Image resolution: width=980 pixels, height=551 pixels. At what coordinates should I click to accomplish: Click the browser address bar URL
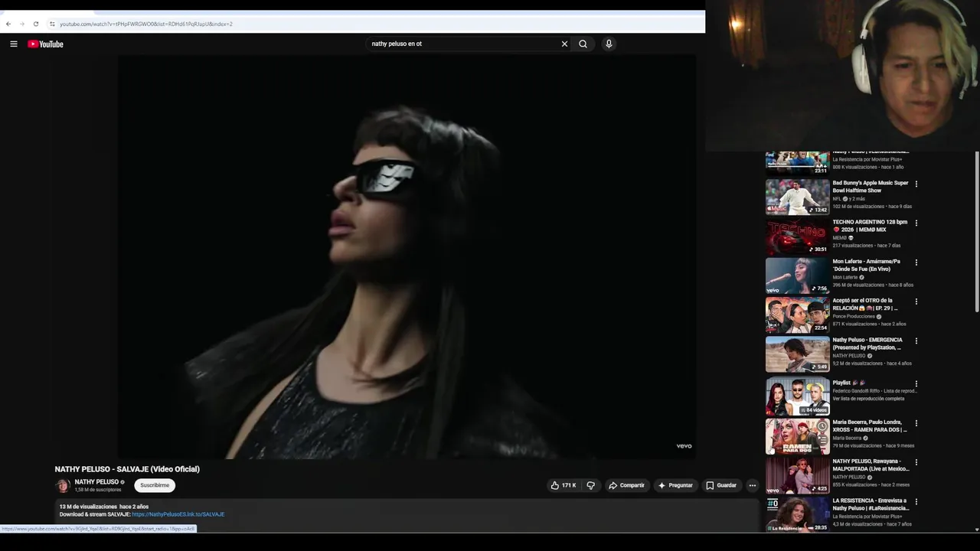(x=145, y=24)
